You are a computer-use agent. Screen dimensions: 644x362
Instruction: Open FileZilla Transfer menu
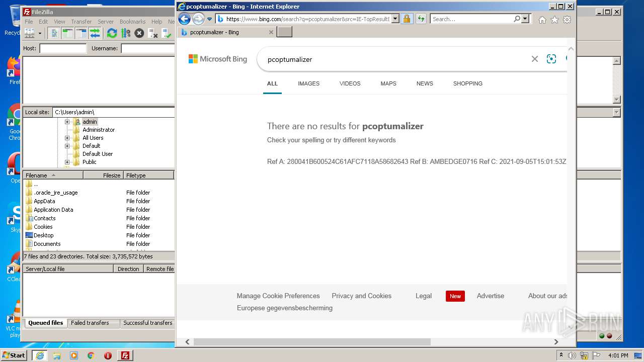81,22
